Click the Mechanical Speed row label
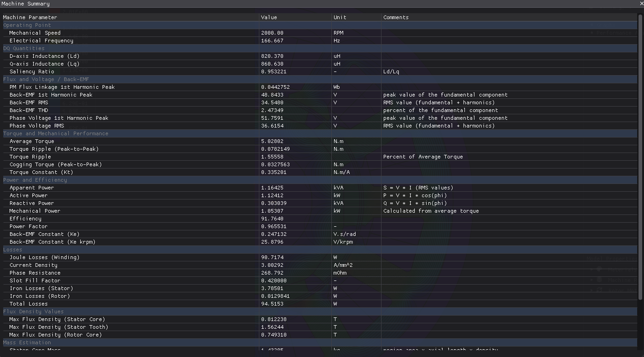The width and height of the screenshot is (644, 357). 35,33
